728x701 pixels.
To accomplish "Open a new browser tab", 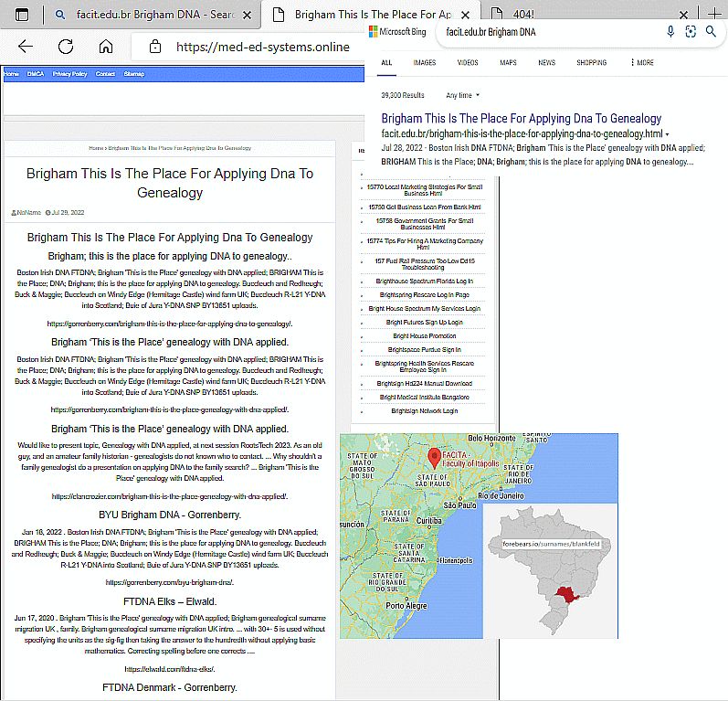I will click(715, 14).
